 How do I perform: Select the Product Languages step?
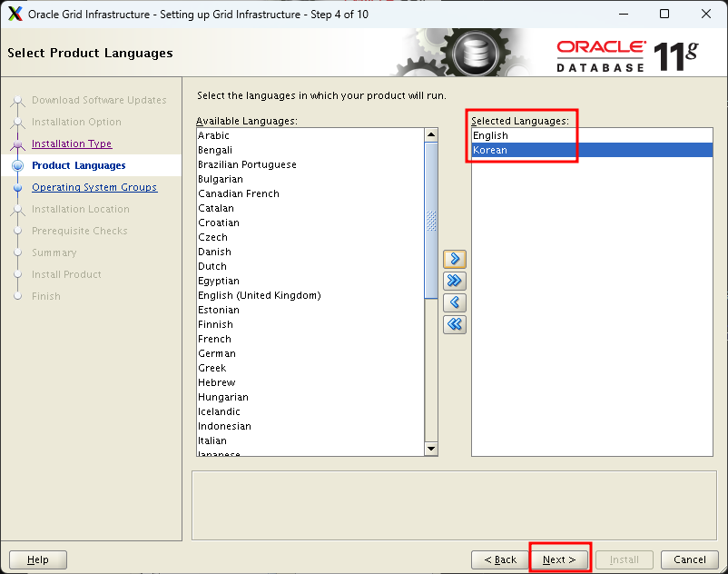point(78,165)
